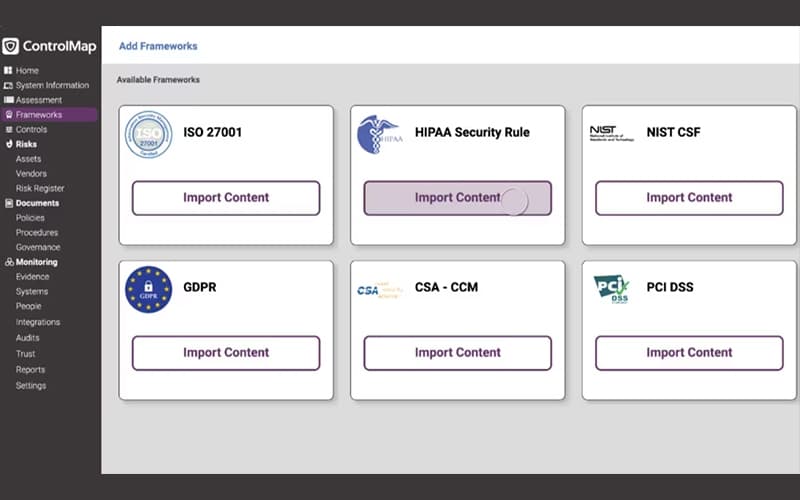Image resolution: width=800 pixels, height=500 pixels.
Task: Click the NIST logo on the framework card
Action: (611, 133)
